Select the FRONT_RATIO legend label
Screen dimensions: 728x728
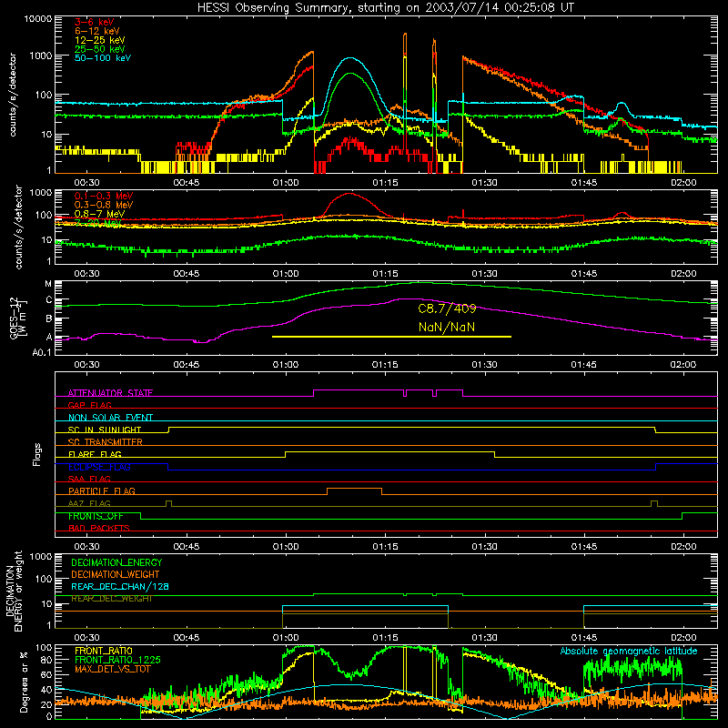pos(104,651)
